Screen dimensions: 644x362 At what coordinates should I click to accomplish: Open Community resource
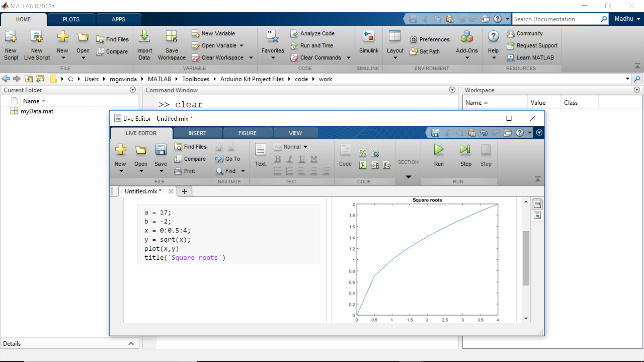coord(525,33)
